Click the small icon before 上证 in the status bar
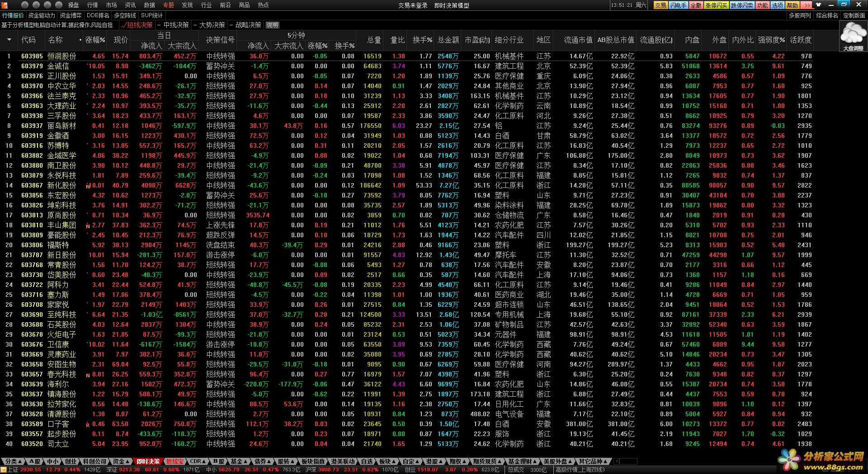This screenshot has width=868, height=474. coord(4,469)
